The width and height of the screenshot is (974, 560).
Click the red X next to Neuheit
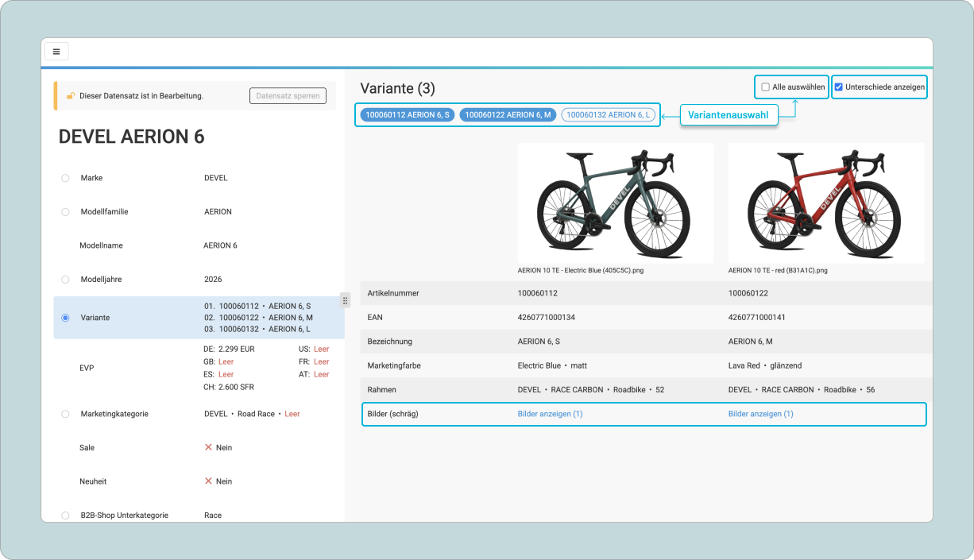(x=208, y=481)
